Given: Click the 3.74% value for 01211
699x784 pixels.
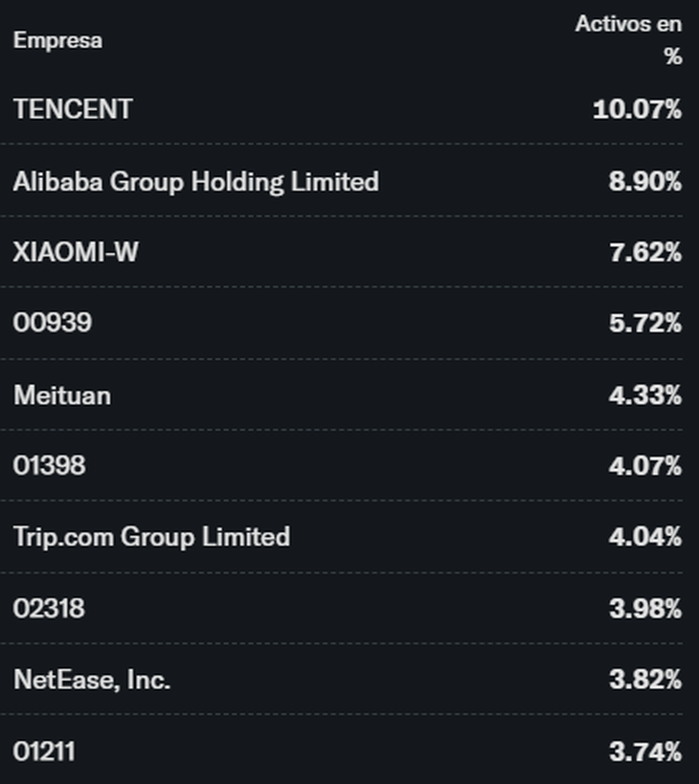Looking at the screenshot, I should pyautogui.click(x=644, y=751).
